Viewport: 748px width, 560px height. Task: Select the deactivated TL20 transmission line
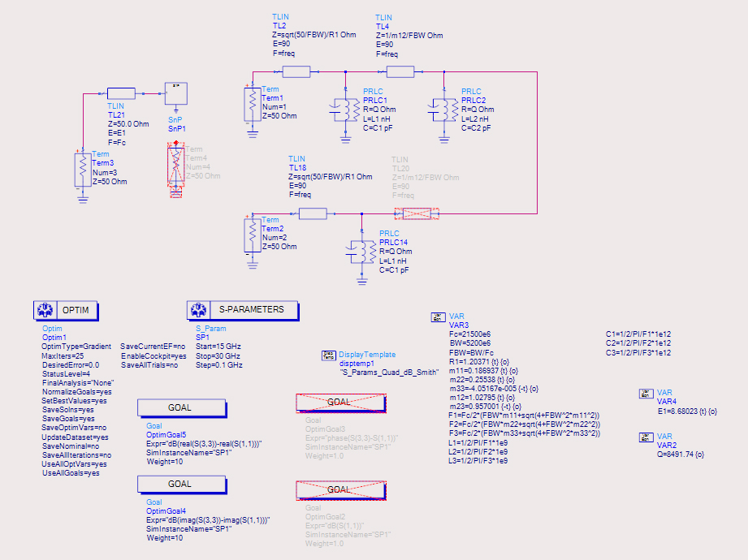(x=416, y=214)
